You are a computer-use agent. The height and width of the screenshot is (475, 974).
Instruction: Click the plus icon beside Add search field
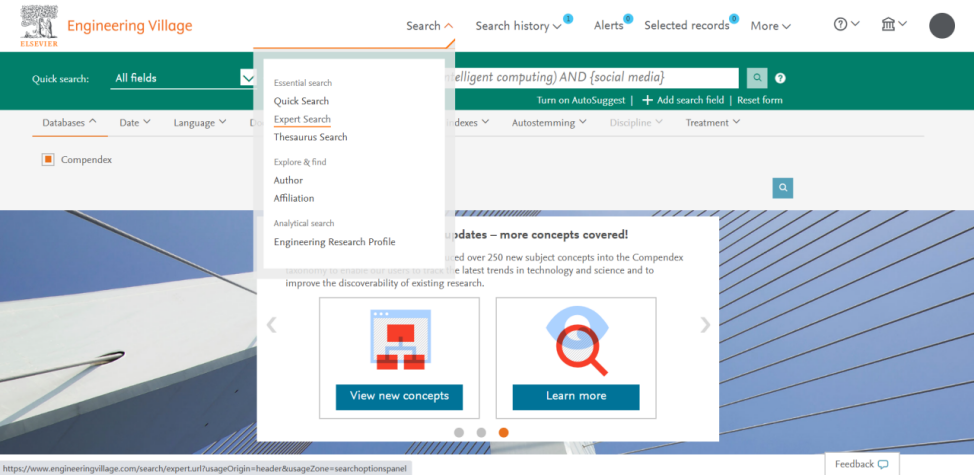tap(647, 100)
